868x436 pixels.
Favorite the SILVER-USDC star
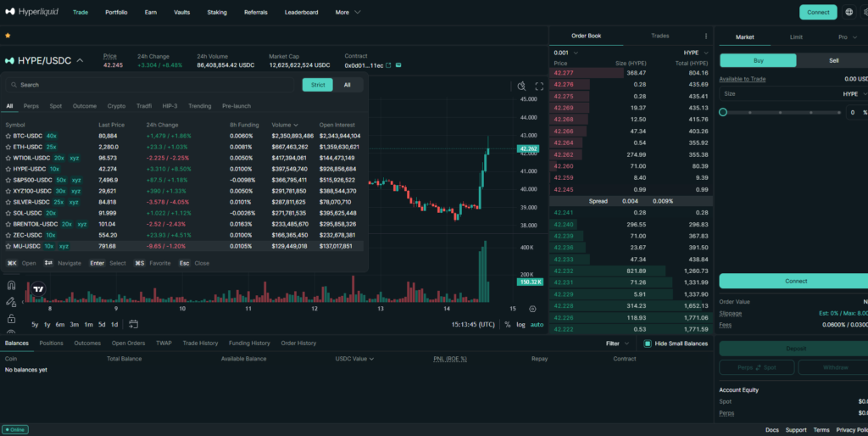[8, 202]
